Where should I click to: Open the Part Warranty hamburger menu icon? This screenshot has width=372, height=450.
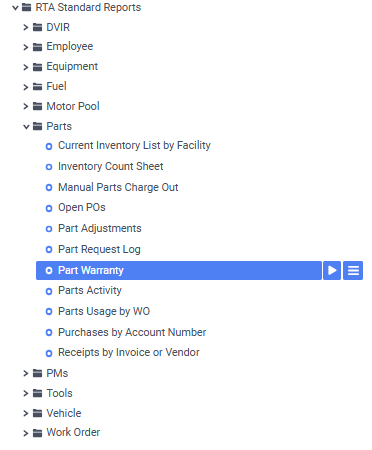tap(353, 270)
